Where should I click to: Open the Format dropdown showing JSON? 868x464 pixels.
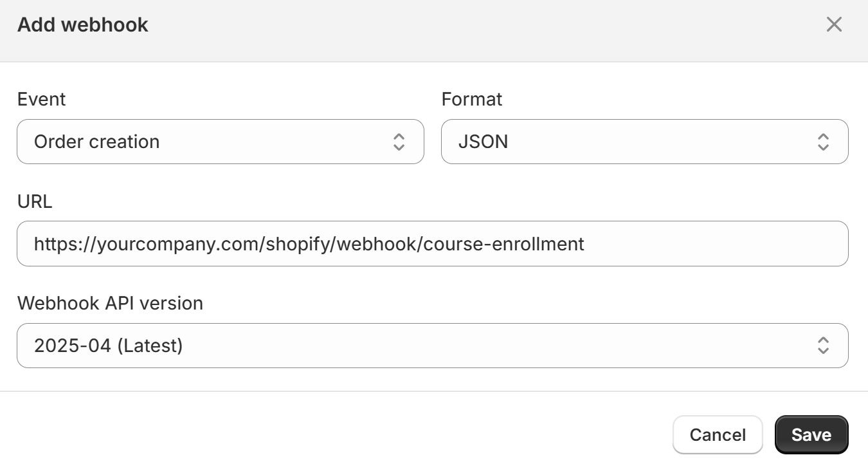click(645, 142)
